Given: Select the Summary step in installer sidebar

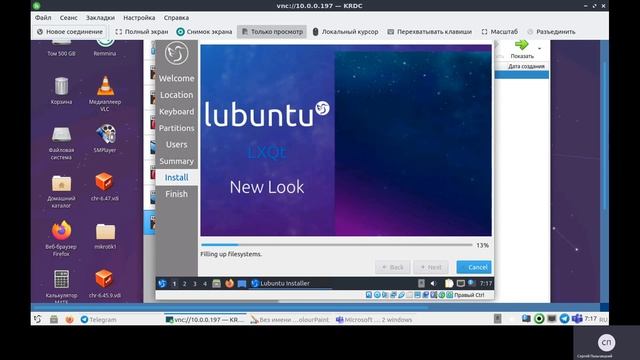Looking at the screenshot, I should click(176, 161).
